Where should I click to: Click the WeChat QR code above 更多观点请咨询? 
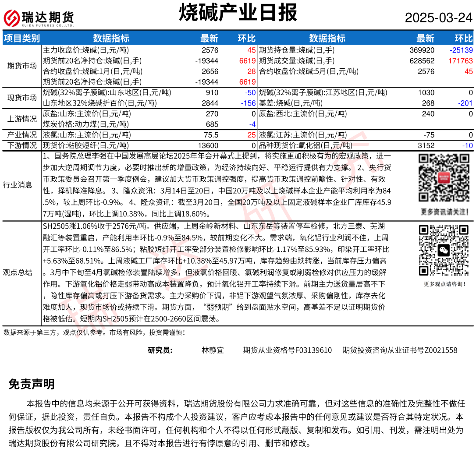coord(442,250)
